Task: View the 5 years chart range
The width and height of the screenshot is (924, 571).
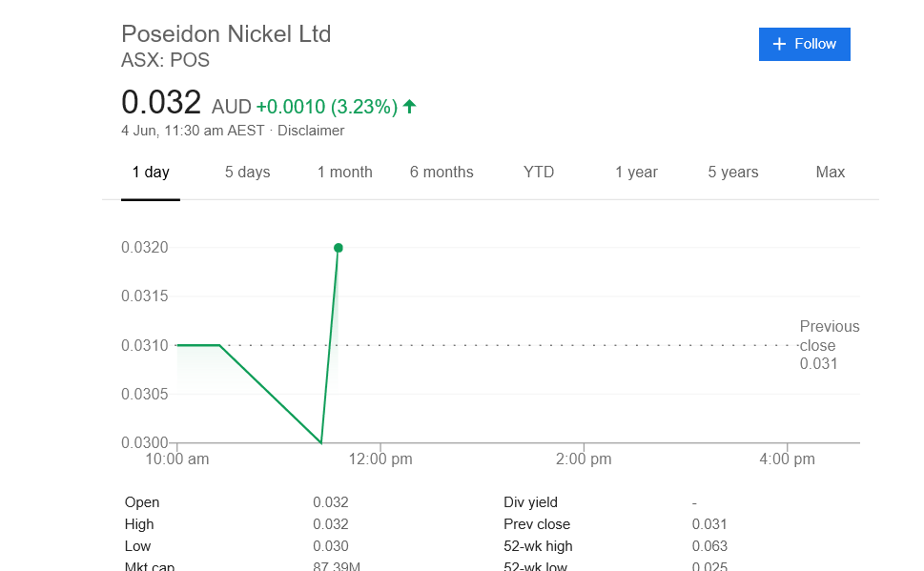Action: 733,173
